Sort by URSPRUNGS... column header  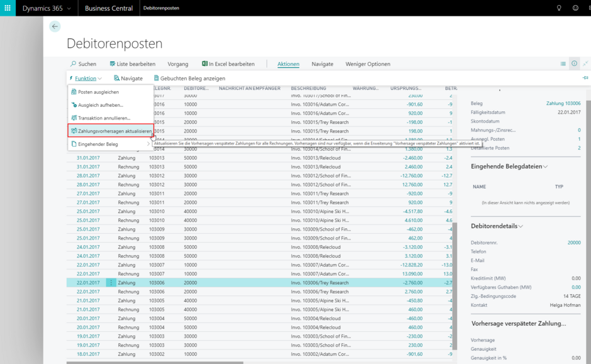click(406, 88)
